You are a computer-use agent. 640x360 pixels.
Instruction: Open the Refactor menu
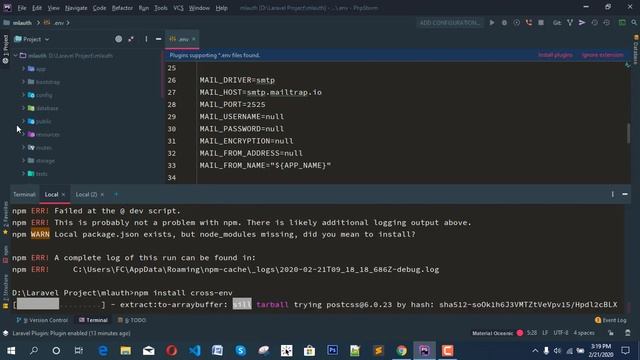pos(122,8)
